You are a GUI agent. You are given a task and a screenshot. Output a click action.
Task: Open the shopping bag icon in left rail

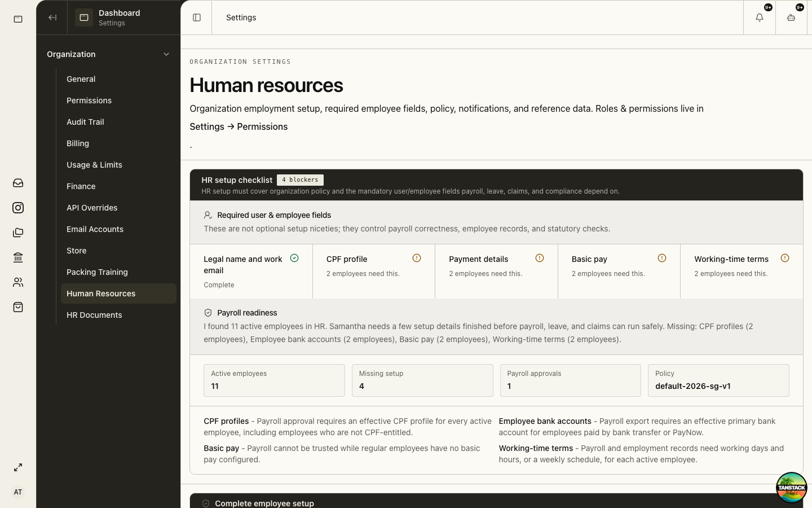[18, 307]
